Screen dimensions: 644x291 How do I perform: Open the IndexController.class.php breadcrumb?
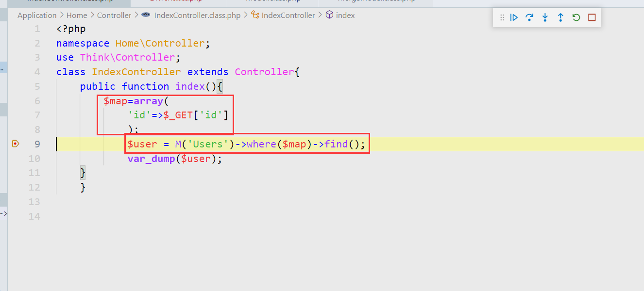(197, 15)
